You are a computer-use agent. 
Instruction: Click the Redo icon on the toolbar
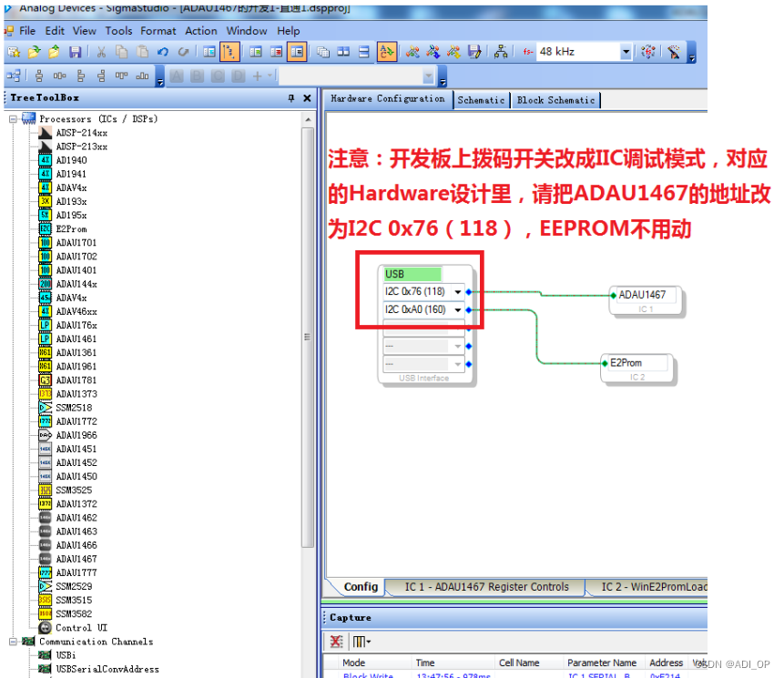[181, 52]
